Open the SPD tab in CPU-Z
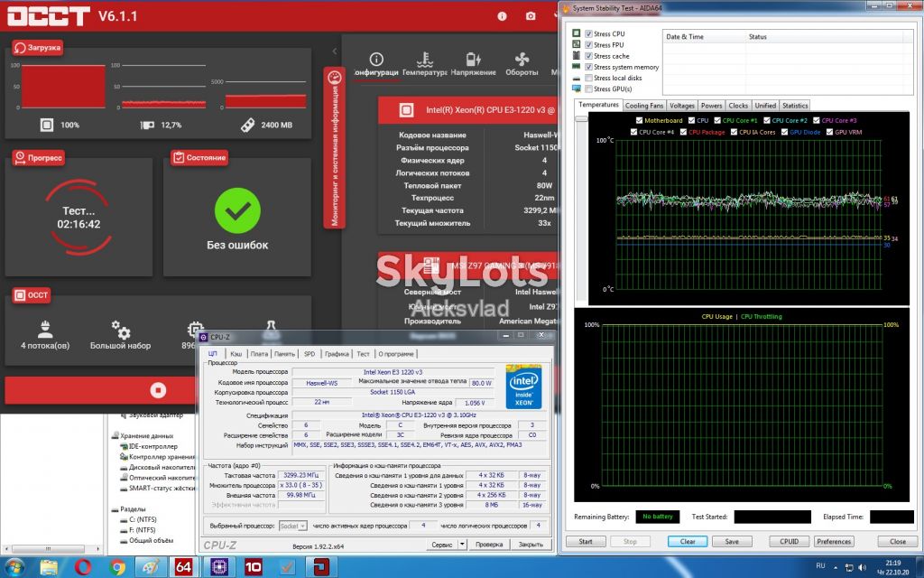Image resolution: width=924 pixels, height=578 pixels. (x=310, y=354)
